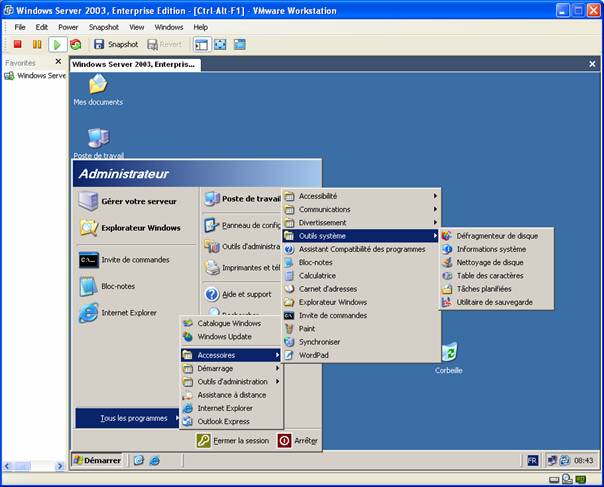Open Table des caractères
Viewport: 604px width, 487px height.
click(x=497, y=275)
